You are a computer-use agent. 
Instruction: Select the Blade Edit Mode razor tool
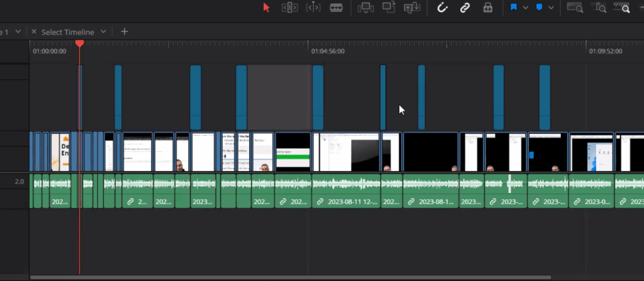tap(336, 8)
